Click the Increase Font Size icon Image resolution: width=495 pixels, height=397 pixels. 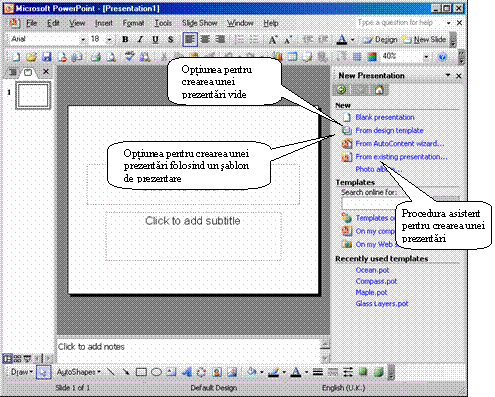[x=273, y=40]
